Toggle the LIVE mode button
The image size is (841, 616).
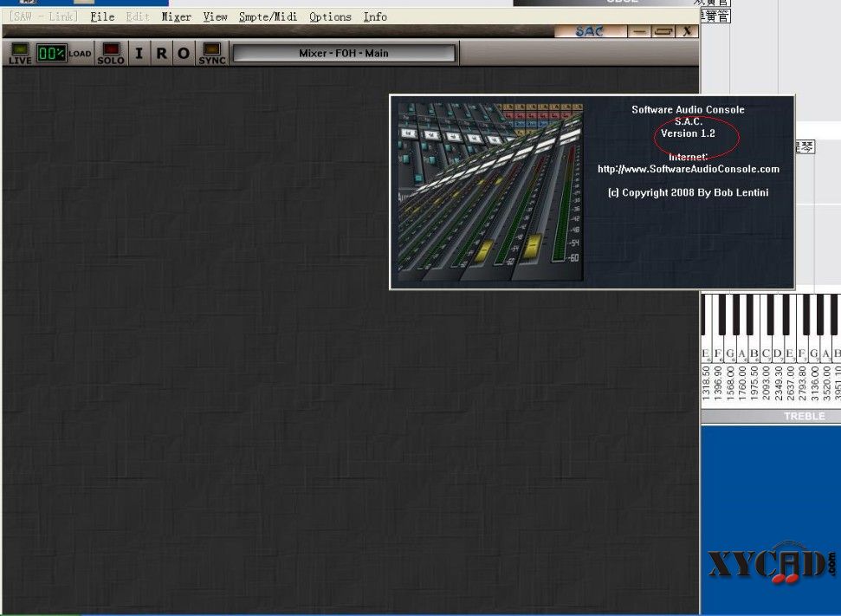coord(20,53)
